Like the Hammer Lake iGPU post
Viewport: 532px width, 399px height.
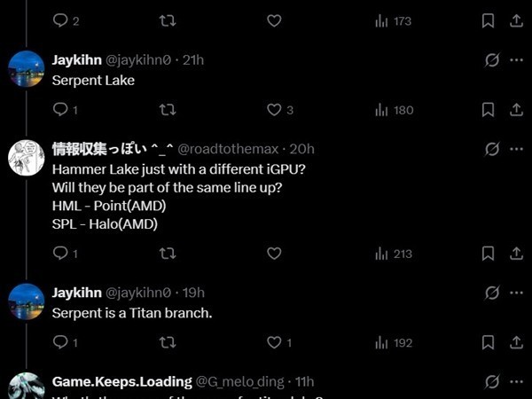coord(274,254)
